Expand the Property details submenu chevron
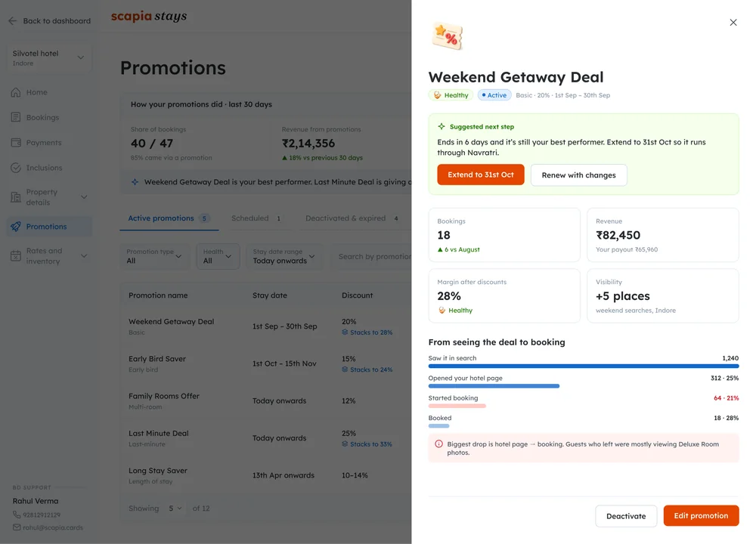Viewport: 756px width, 544px height. click(x=84, y=197)
